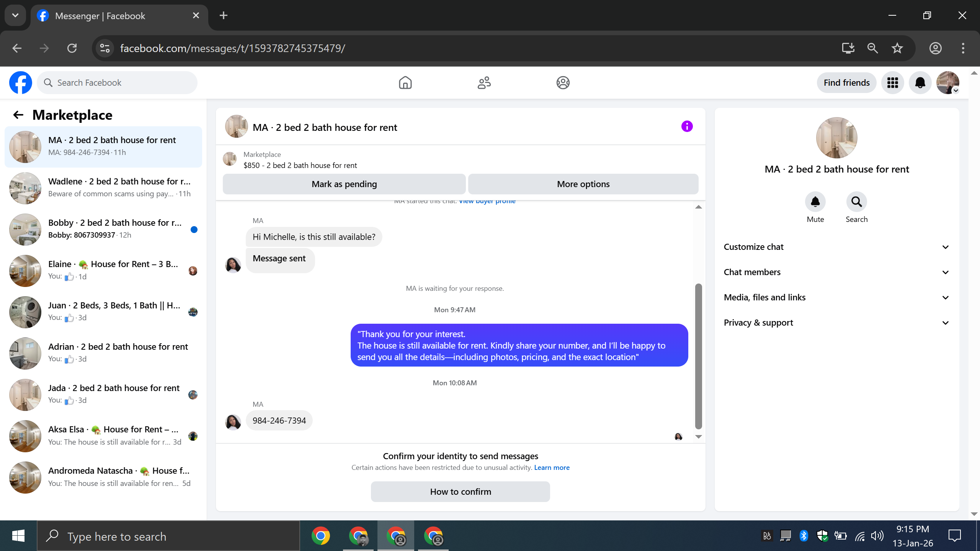Click the back arrow next to Marketplace
The width and height of the screenshot is (980, 551).
point(18,115)
